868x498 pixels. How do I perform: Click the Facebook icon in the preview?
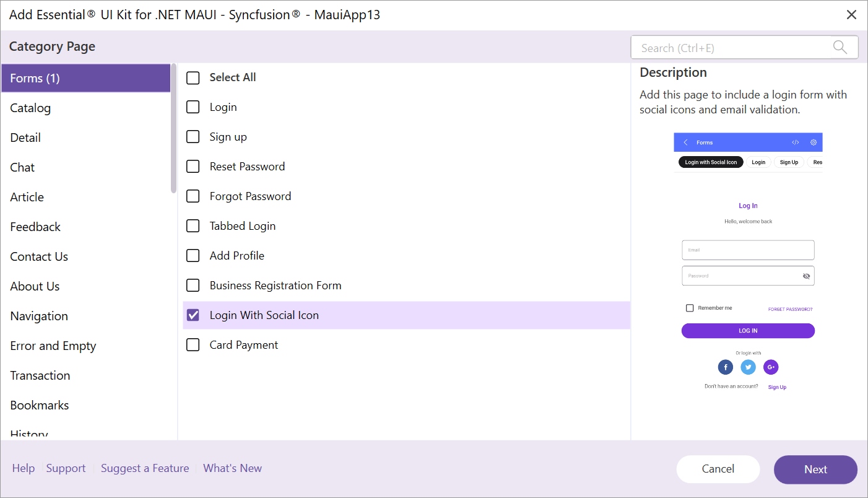pyautogui.click(x=726, y=367)
